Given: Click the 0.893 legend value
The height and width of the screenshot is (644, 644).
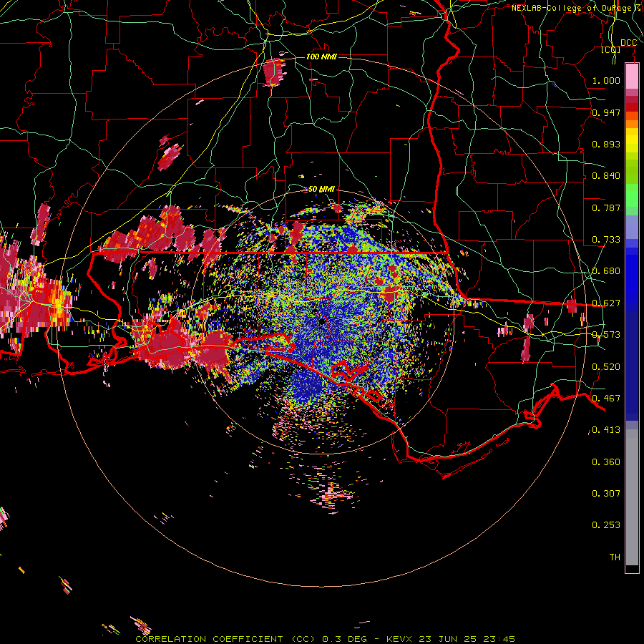Looking at the screenshot, I should pyautogui.click(x=606, y=144).
